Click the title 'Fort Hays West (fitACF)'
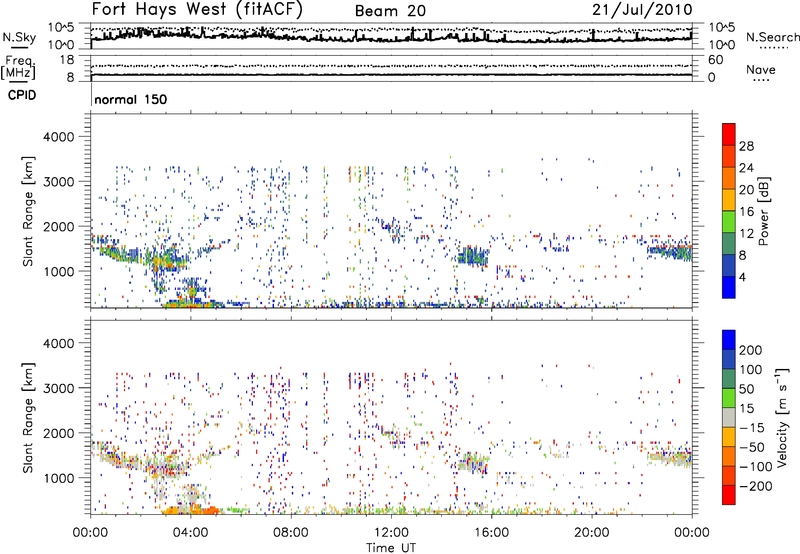The height and width of the screenshot is (554, 800). click(197, 9)
